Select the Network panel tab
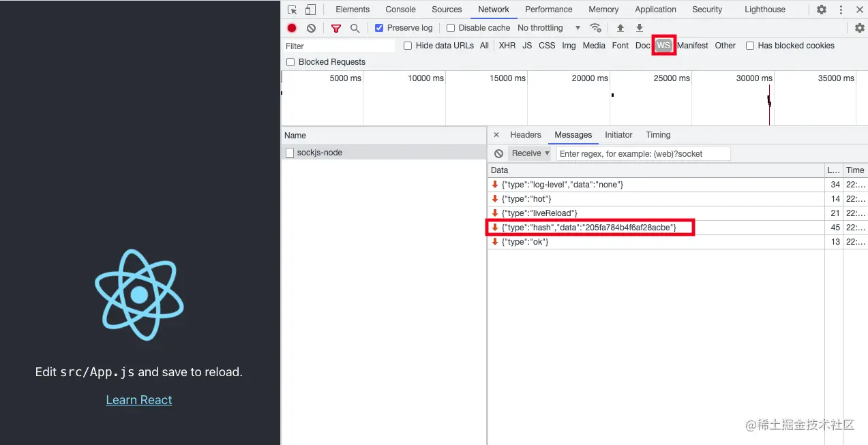Screen dimensions: 868x445 tap(494, 10)
